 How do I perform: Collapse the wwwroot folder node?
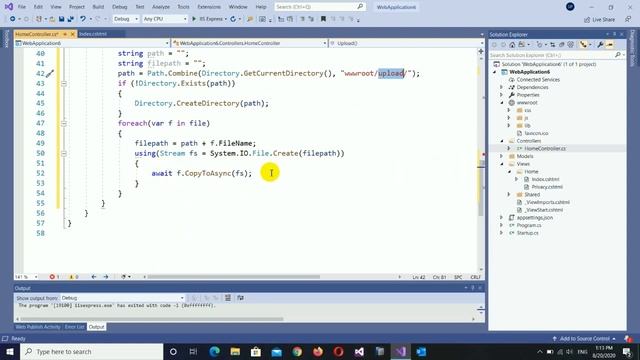coord(502,102)
